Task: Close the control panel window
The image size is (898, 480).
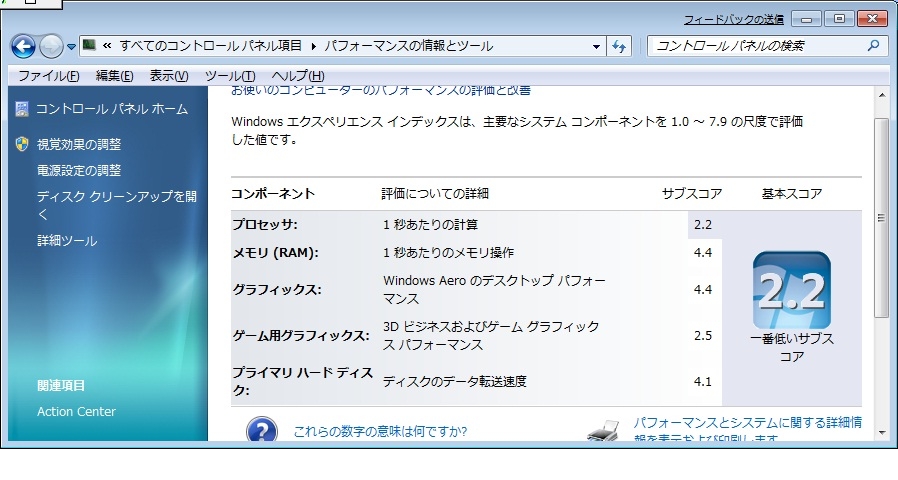Action: click(x=872, y=19)
